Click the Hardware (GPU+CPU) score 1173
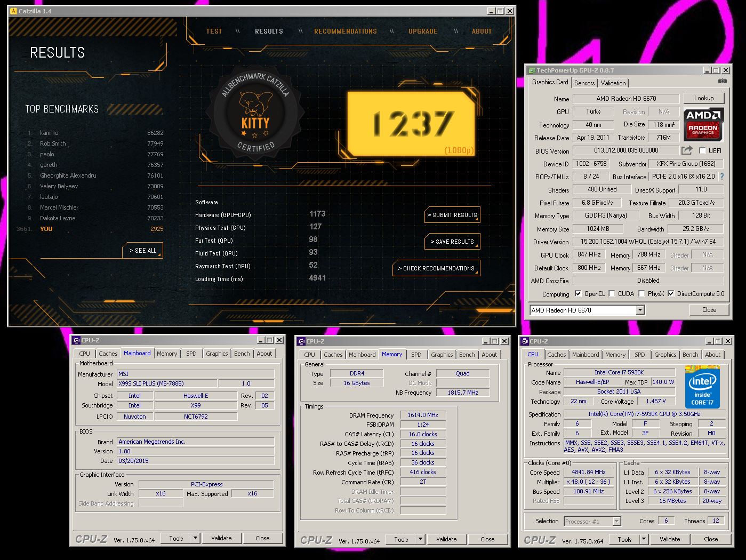 317,214
